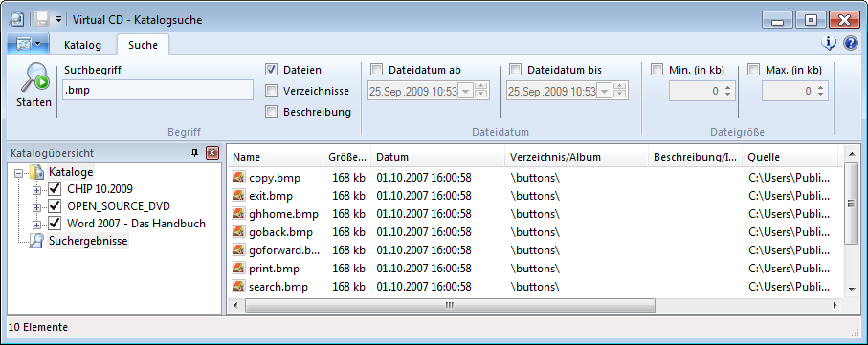Enable the Dateidatum ab checkbox
Screen dimensions: 868x345
[377, 70]
